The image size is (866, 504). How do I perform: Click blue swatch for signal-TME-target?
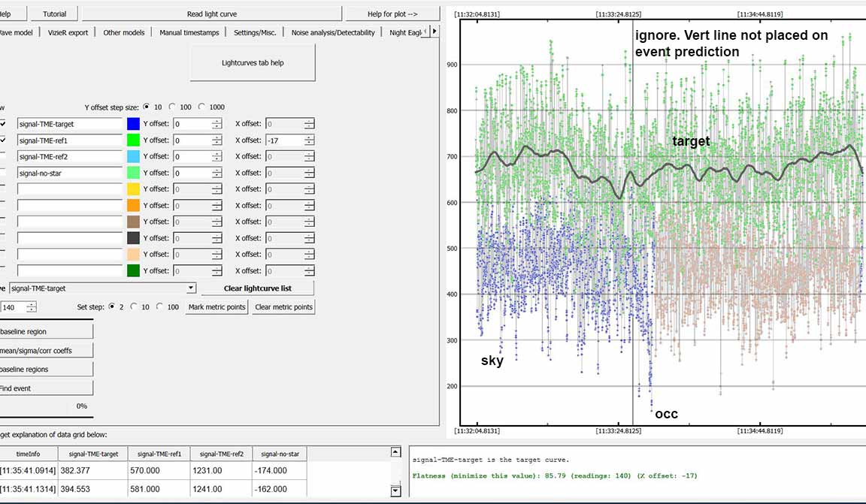tap(133, 124)
